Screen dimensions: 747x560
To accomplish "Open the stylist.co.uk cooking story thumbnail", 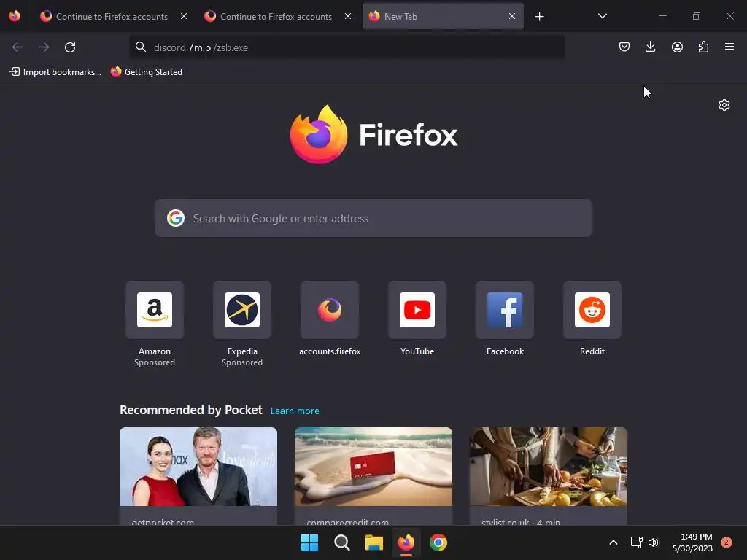I will pos(549,467).
